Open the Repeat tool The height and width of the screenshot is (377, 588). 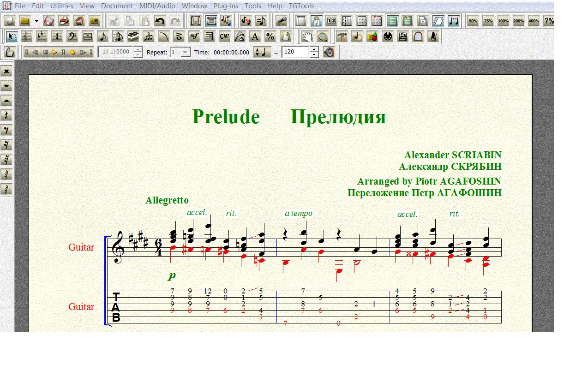(209, 36)
